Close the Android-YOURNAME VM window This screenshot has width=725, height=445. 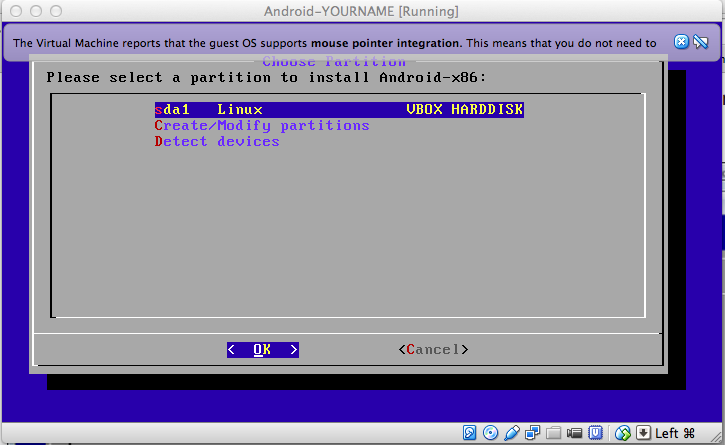tap(16, 11)
